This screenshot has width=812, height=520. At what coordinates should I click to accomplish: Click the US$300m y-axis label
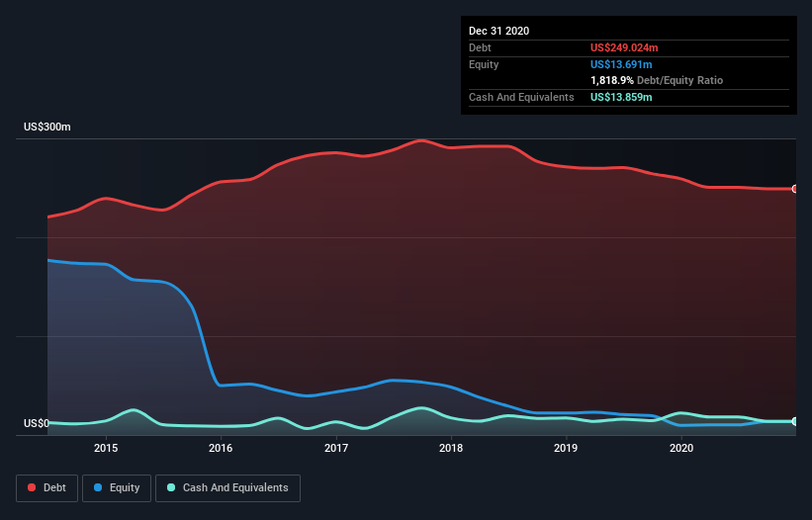coord(47,127)
